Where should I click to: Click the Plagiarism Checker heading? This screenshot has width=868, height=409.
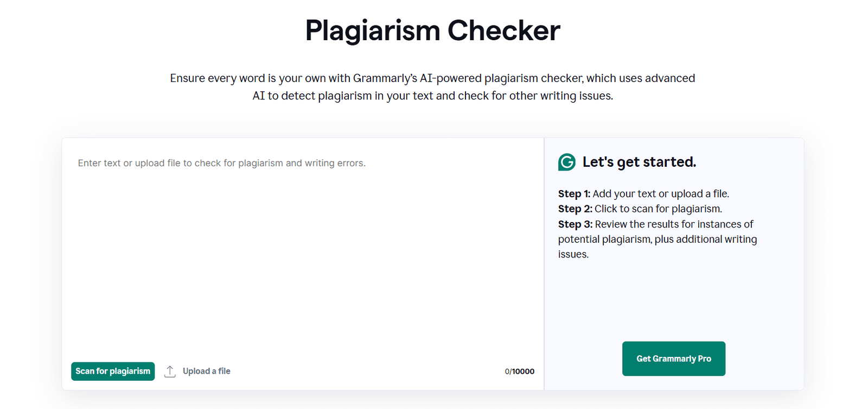(x=432, y=31)
